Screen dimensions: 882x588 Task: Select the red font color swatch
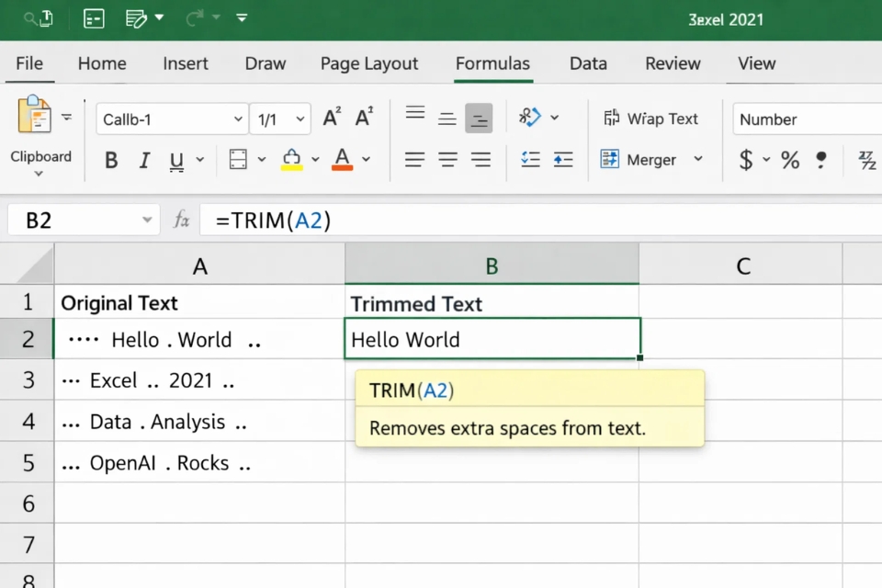point(341,159)
